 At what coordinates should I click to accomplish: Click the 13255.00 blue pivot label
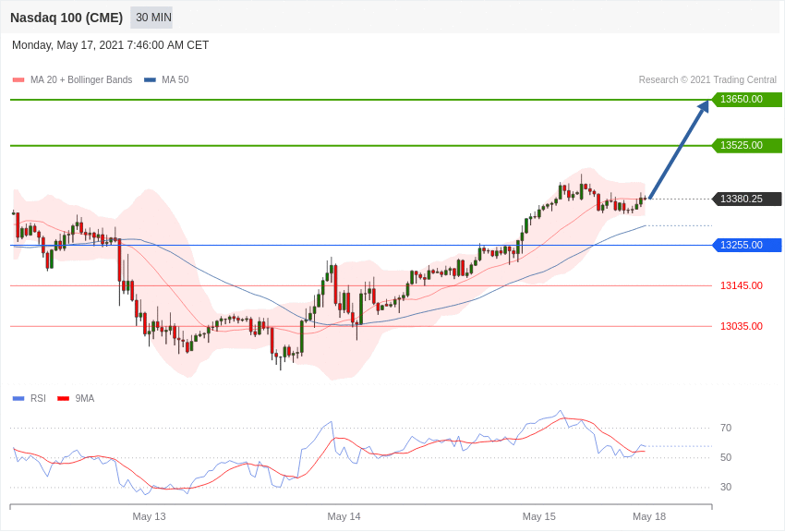pyautogui.click(x=746, y=245)
